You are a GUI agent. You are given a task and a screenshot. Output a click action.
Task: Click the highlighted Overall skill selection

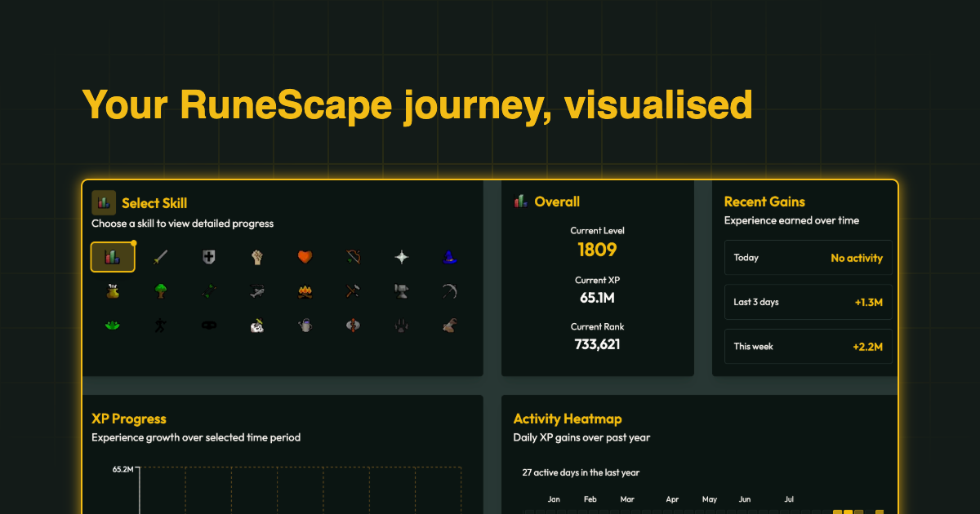113,256
